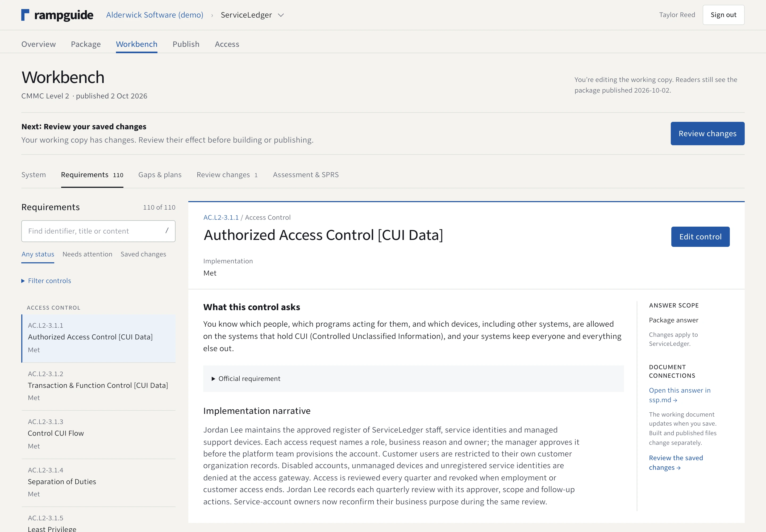
Task: Click the Package answer scope text
Action: pos(673,320)
